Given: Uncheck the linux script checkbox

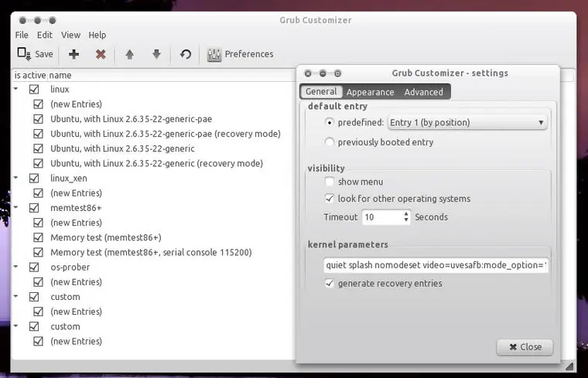Looking at the screenshot, I should pos(34,89).
